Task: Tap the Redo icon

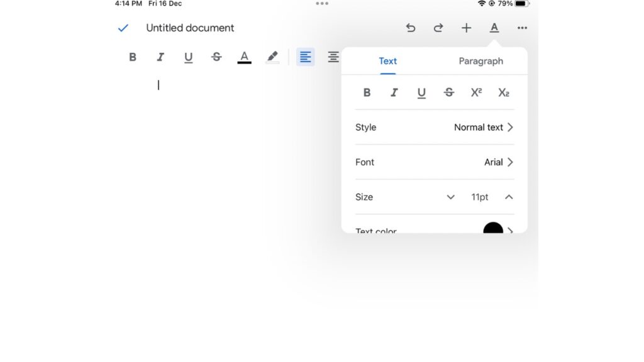Action: [438, 28]
